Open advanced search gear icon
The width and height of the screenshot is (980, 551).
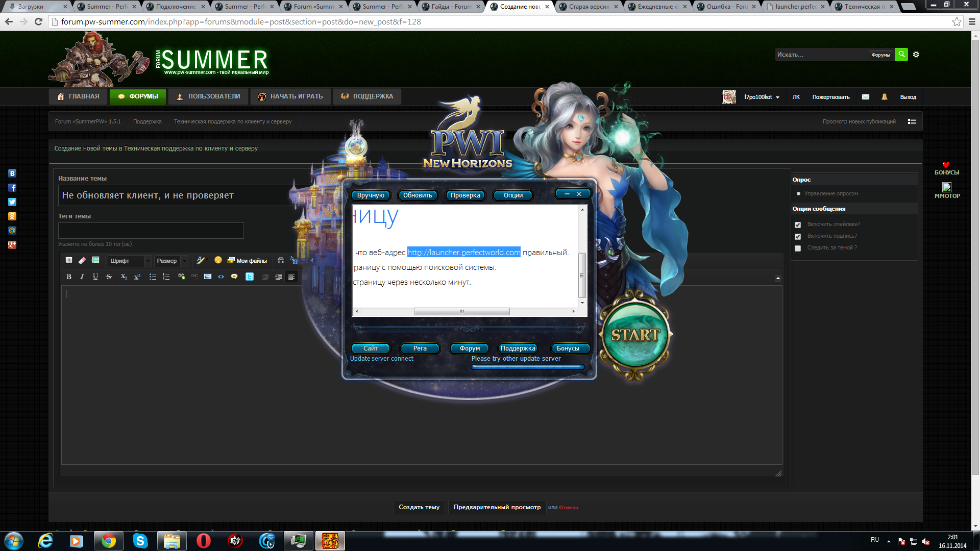coord(916,55)
